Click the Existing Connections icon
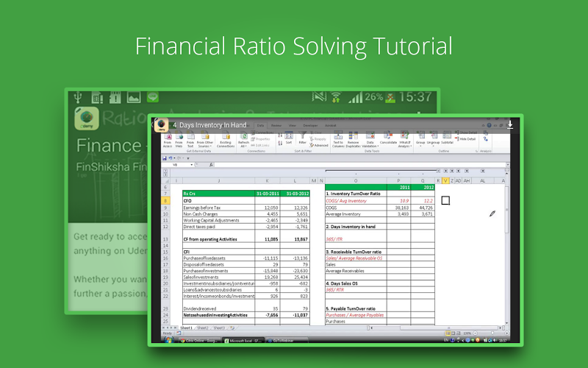The width and height of the screenshot is (588, 368). click(226, 140)
